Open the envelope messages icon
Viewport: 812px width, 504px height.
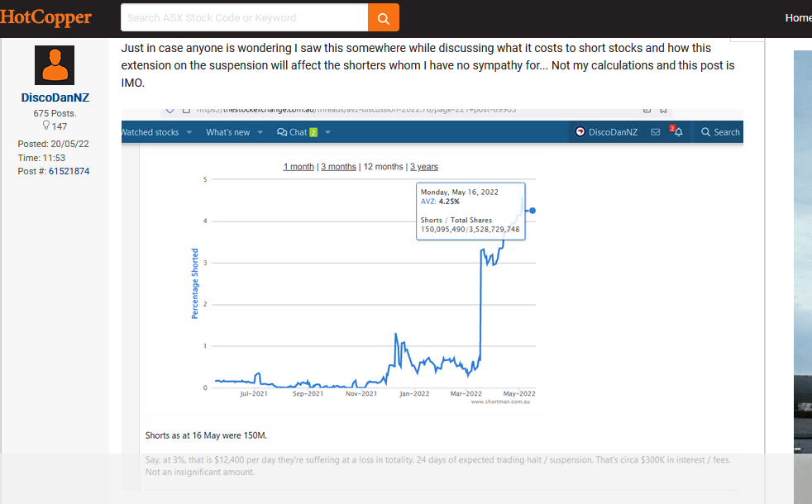click(x=655, y=132)
